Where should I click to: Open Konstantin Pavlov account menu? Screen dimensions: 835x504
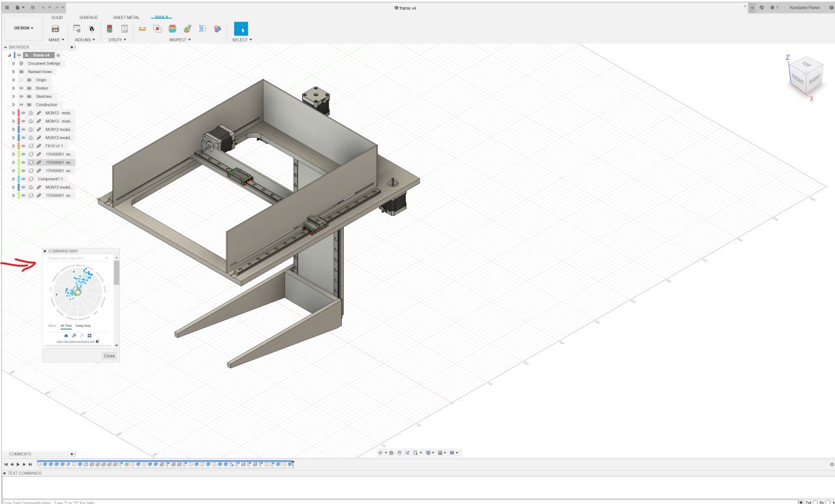click(804, 7)
